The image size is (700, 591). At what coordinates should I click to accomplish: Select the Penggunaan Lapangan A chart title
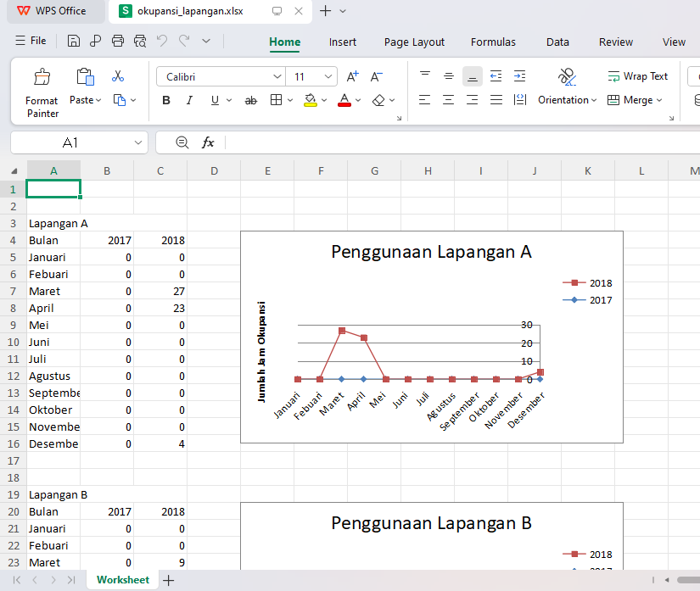pos(431,252)
